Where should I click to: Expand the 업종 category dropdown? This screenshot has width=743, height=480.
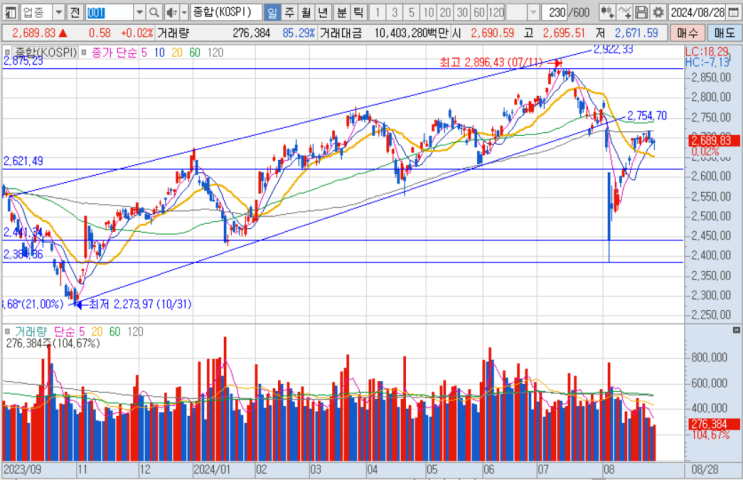pyautogui.click(x=59, y=12)
